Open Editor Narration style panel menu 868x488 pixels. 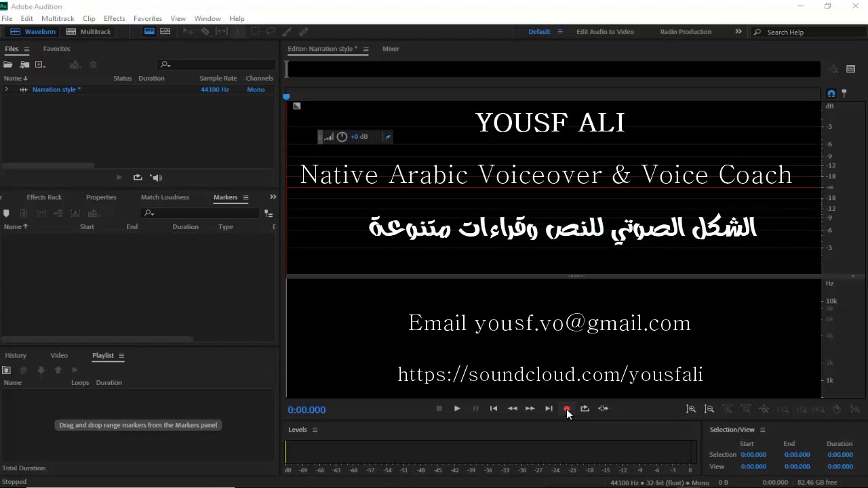click(x=366, y=49)
